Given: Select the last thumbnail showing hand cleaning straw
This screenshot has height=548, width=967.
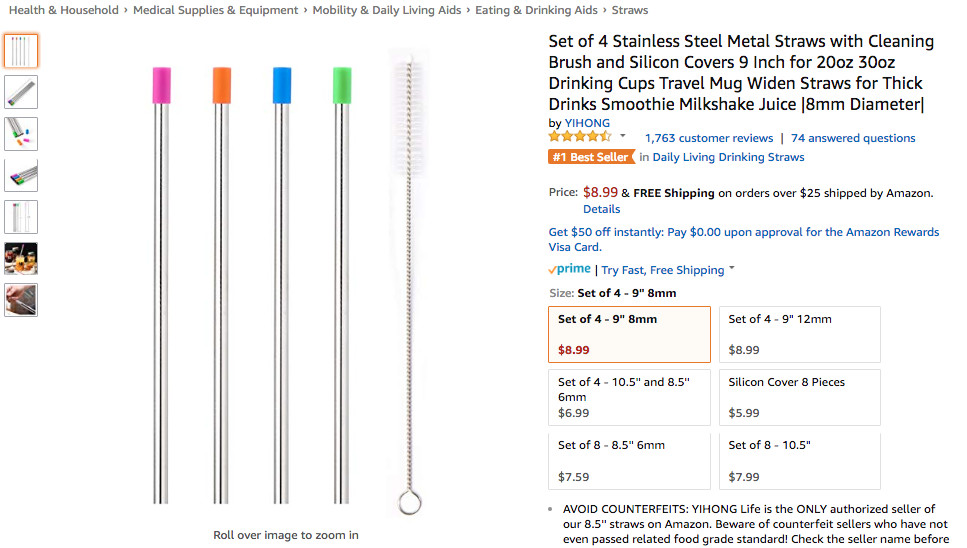Looking at the screenshot, I should tap(21, 300).
